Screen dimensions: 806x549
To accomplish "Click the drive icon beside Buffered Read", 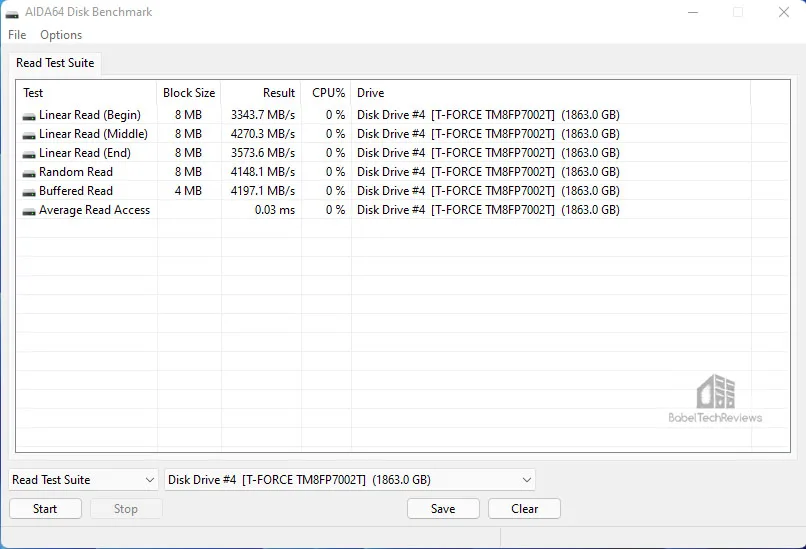I will pos(29,192).
